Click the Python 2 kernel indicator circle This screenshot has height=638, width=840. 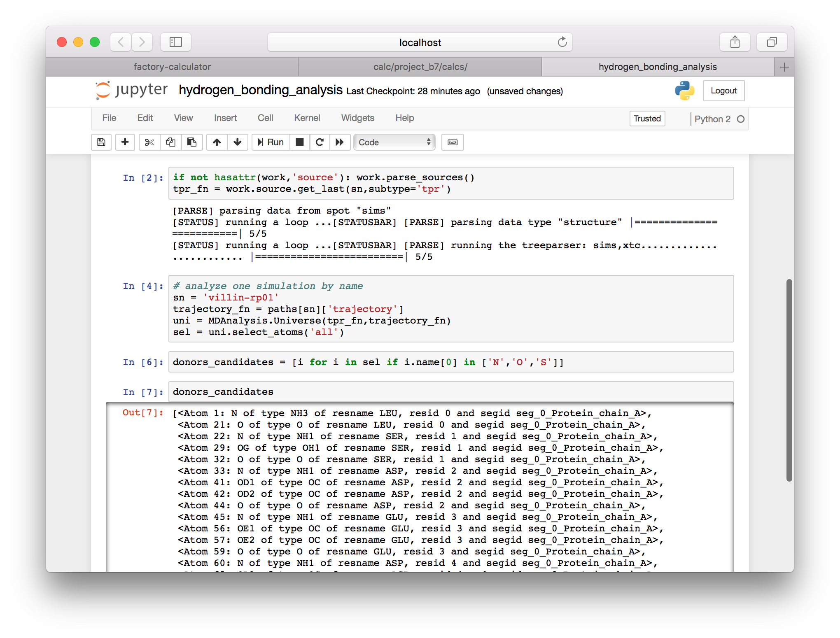coord(741,119)
